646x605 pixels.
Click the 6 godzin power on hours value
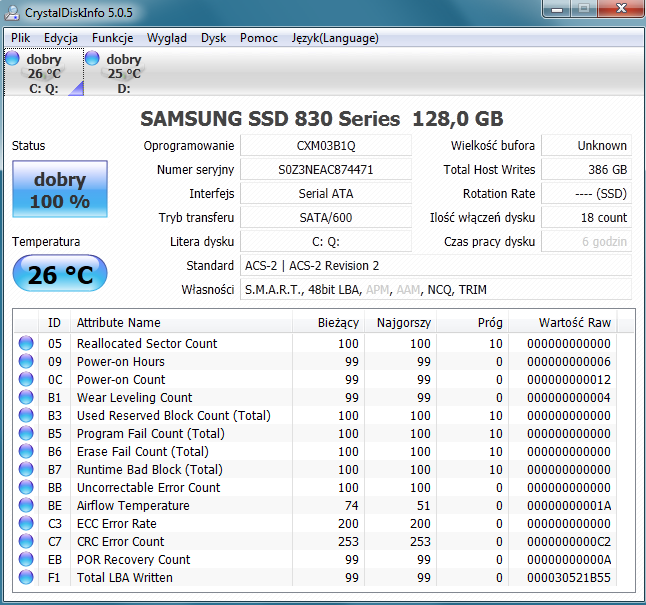[586, 242]
